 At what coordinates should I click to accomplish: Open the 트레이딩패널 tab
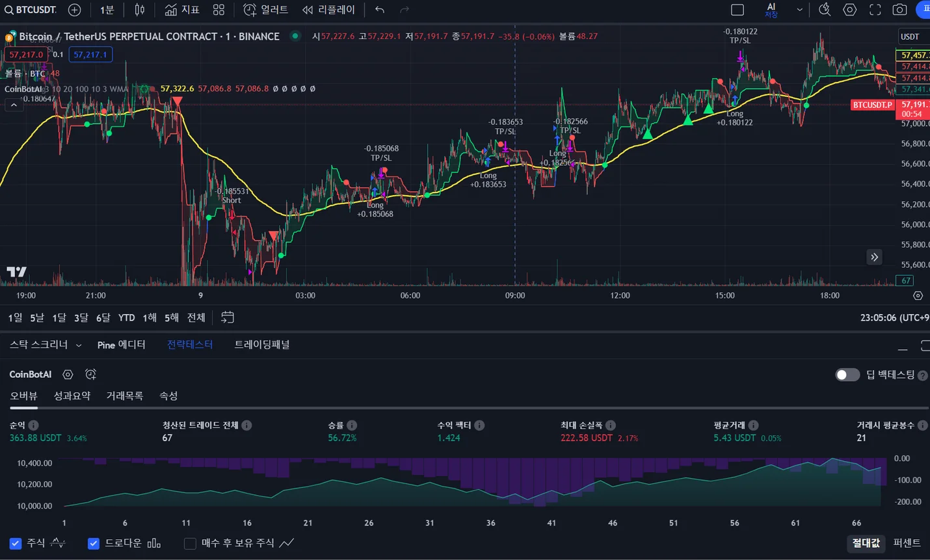click(262, 345)
